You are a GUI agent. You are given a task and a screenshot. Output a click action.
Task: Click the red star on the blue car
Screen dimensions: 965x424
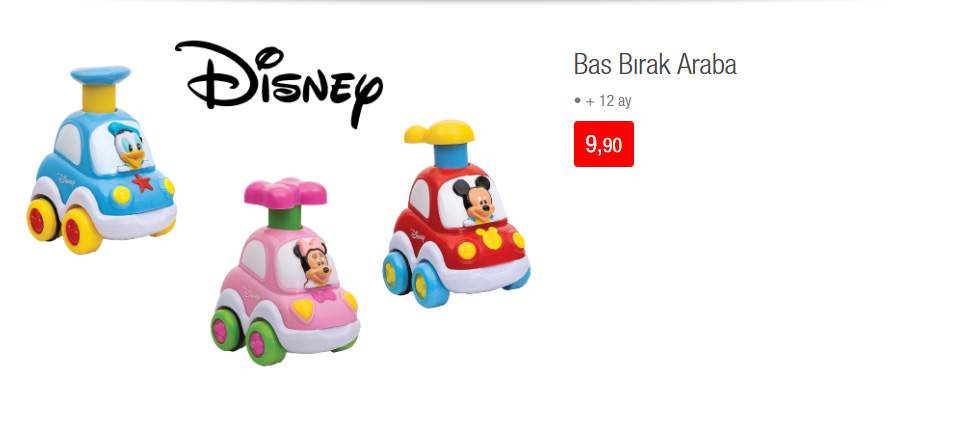143,182
